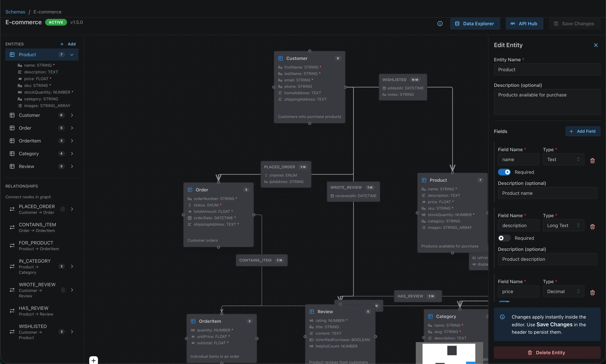Collapse the Product entity in the sidebar

[72, 54]
